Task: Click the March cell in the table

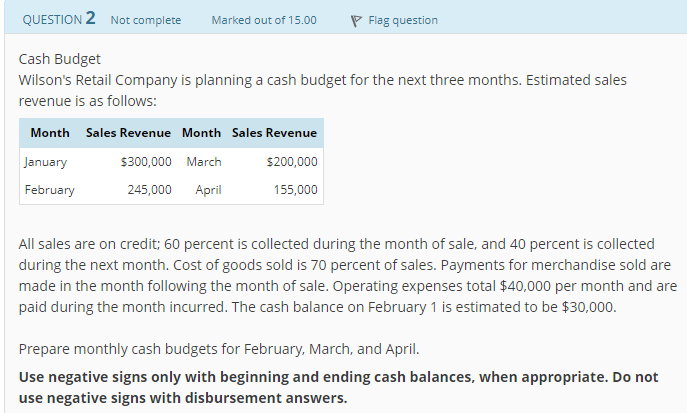Action: [204, 162]
